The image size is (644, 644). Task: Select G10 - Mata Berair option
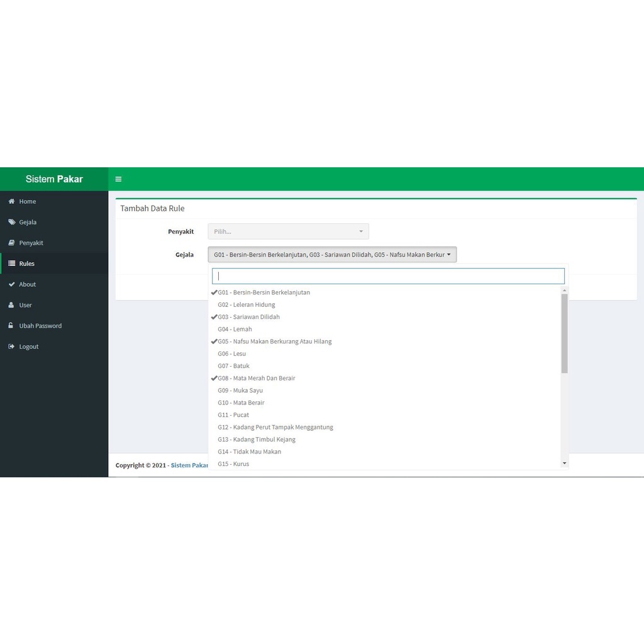click(384, 402)
